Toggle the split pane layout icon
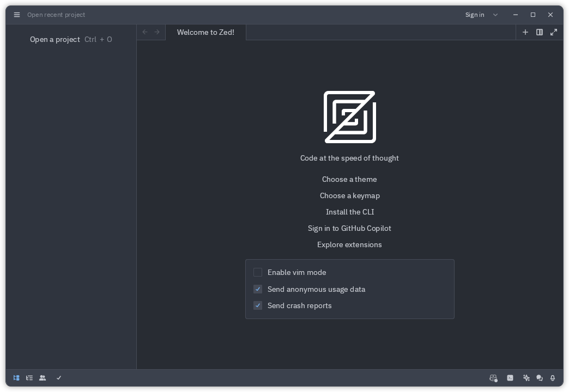The height and width of the screenshot is (392, 569). tap(540, 32)
